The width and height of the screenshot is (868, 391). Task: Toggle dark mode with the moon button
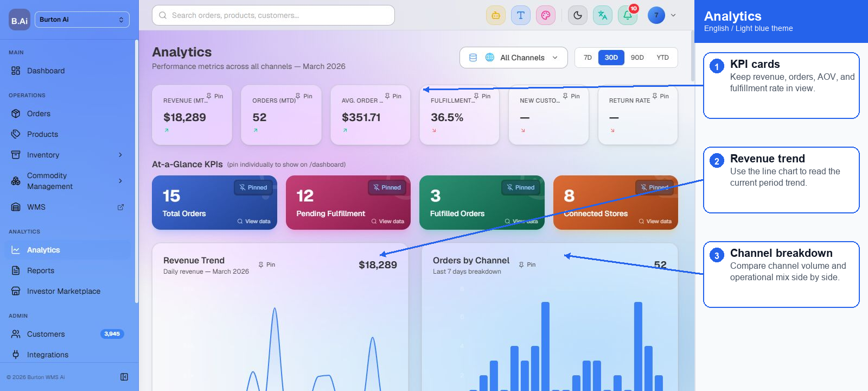578,15
